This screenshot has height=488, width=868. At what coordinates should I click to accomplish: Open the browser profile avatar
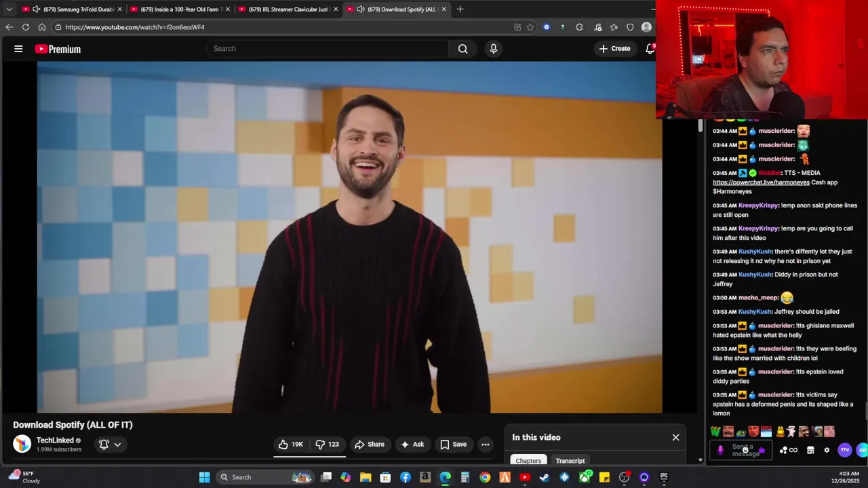[646, 27]
